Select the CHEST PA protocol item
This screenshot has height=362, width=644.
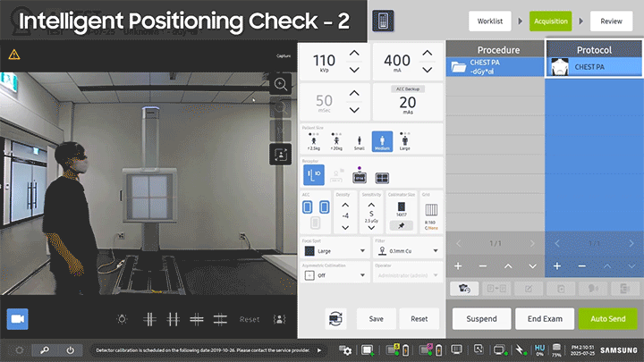[594, 66]
